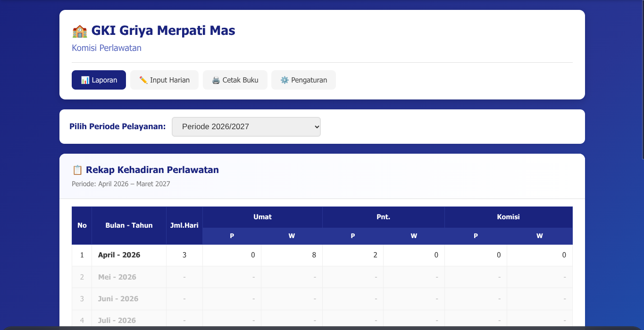
Task: Switch to Input Harian tab
Action: click(x=164, y=80)
